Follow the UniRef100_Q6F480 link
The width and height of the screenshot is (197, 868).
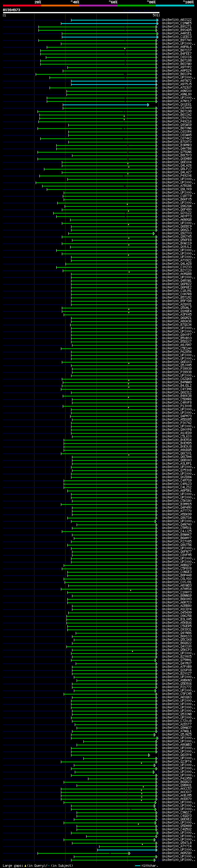click(177, 210)
